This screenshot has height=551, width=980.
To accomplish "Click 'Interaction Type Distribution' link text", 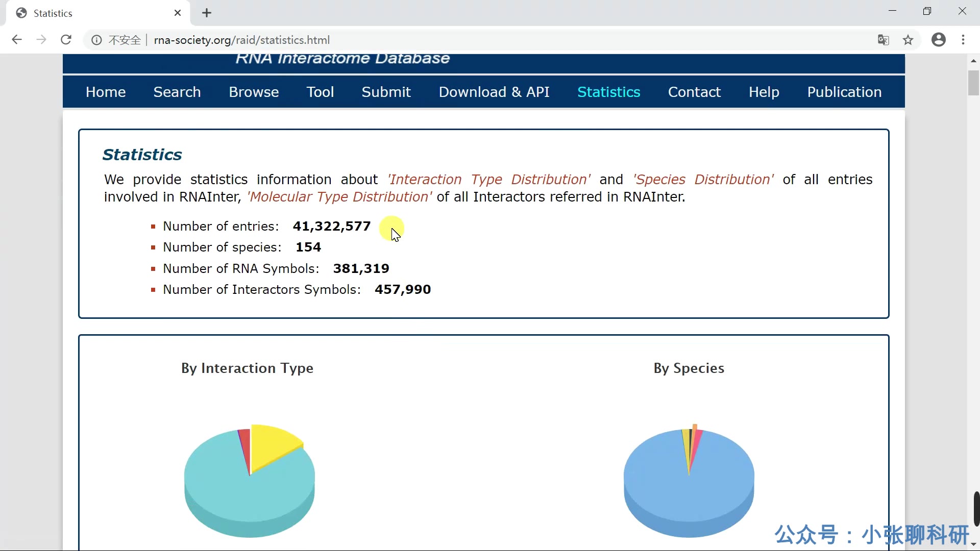I will click(489, 180).
